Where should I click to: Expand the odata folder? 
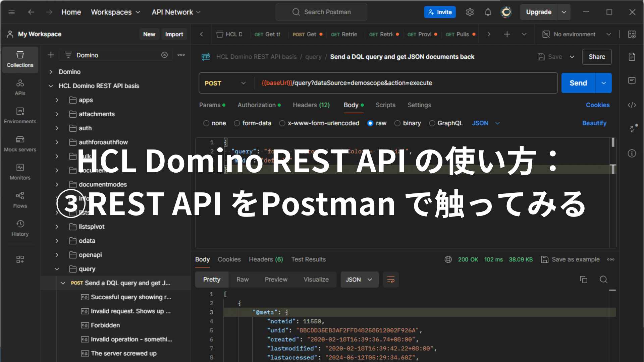point(57,241)
